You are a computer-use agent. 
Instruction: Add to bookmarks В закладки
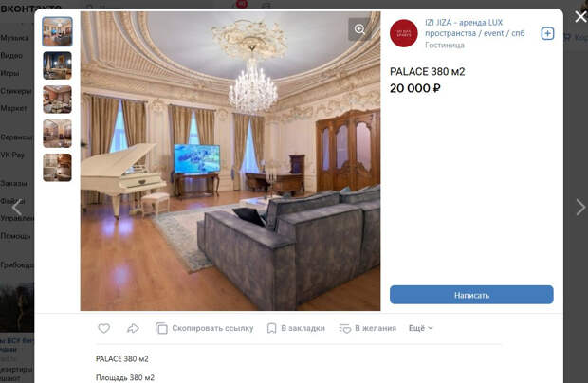pos(296,328)
